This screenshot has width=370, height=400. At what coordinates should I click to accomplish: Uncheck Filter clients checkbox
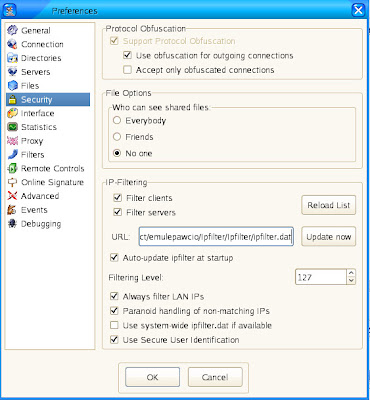[117, 198]
